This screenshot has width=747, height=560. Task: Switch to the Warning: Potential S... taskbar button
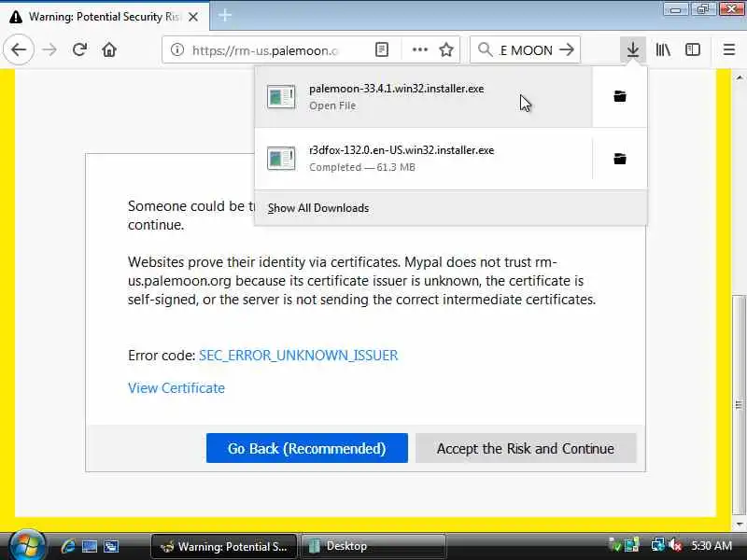tap(224, 546)
